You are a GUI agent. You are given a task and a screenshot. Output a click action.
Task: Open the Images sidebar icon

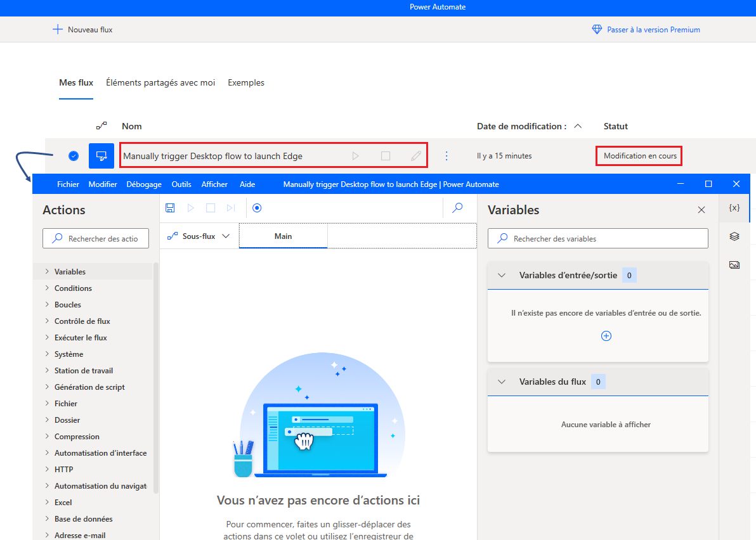[x=734, y=265]
